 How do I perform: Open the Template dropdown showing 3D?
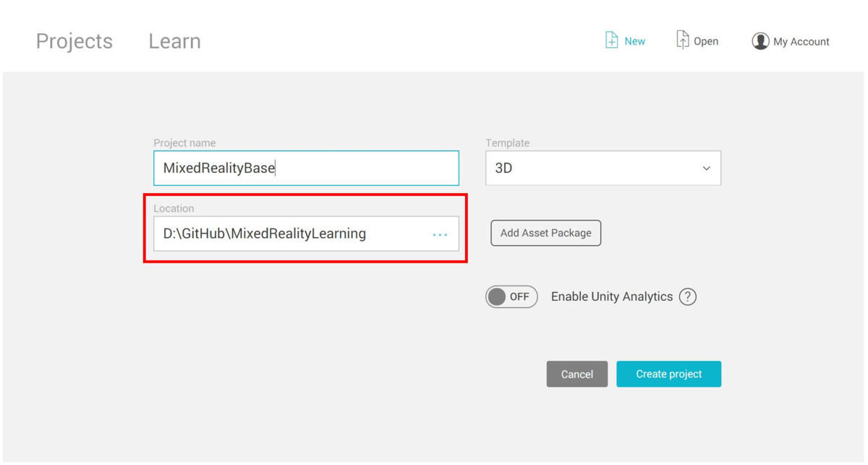[603, 168]
